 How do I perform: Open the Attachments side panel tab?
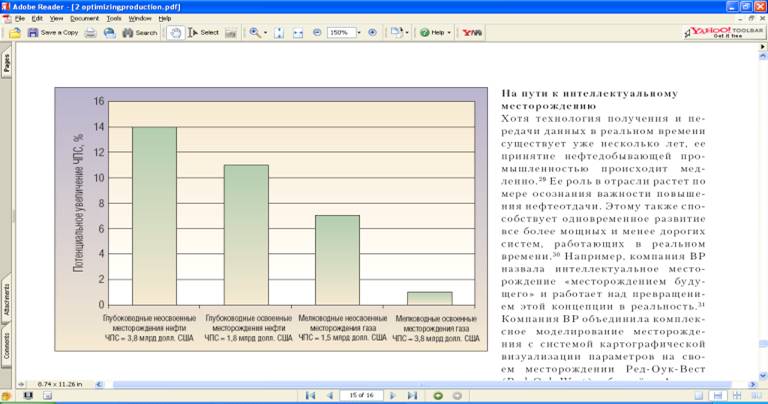coord(7,298)
